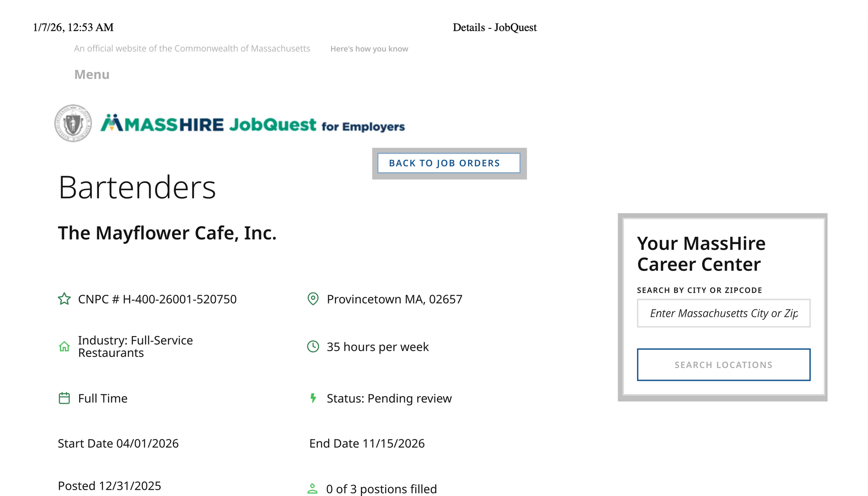
Task: Click the official Commonwealth of Massachusetts website text
Action: [x=192, y=49]
